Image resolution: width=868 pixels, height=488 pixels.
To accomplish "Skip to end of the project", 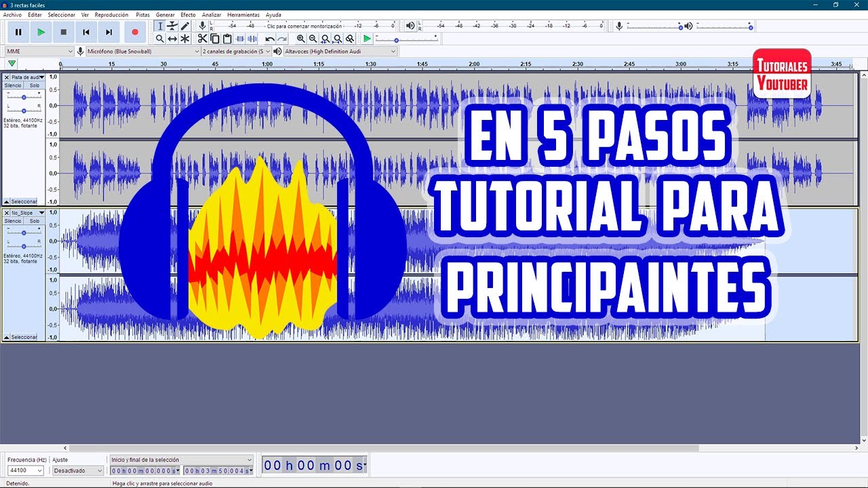I will click(108, 32).
